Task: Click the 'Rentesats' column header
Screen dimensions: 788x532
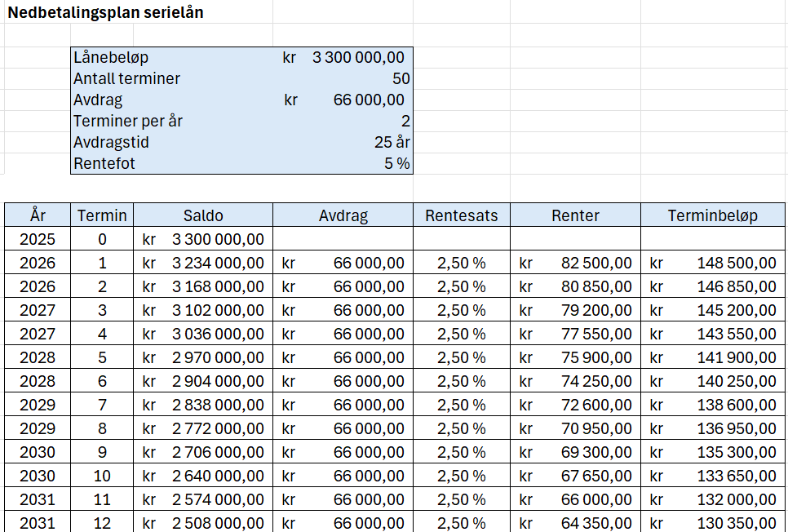Action: point(462,215)
